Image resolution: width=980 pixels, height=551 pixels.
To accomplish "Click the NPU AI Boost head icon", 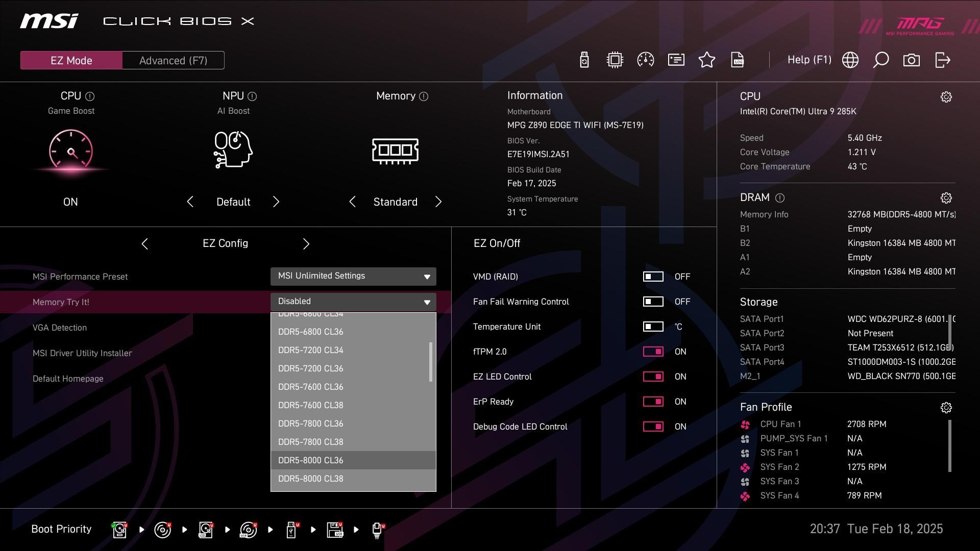I will [x=233, y=149].
